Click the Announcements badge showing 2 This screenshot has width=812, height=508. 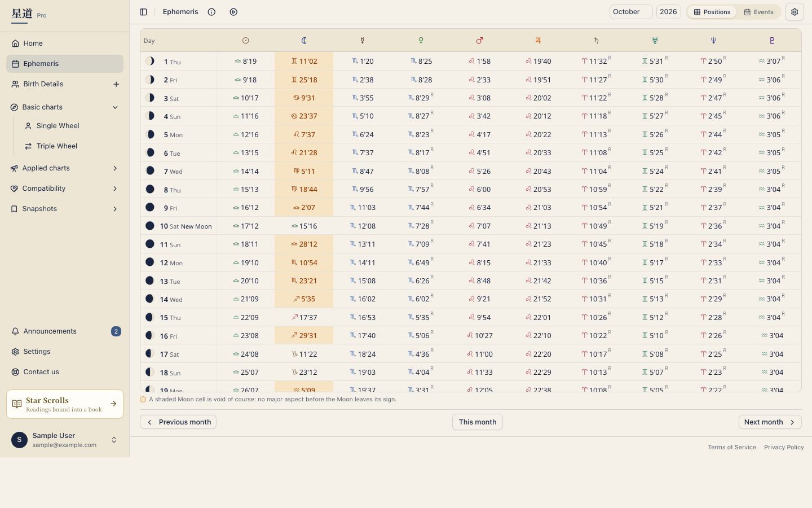[116, 331]
